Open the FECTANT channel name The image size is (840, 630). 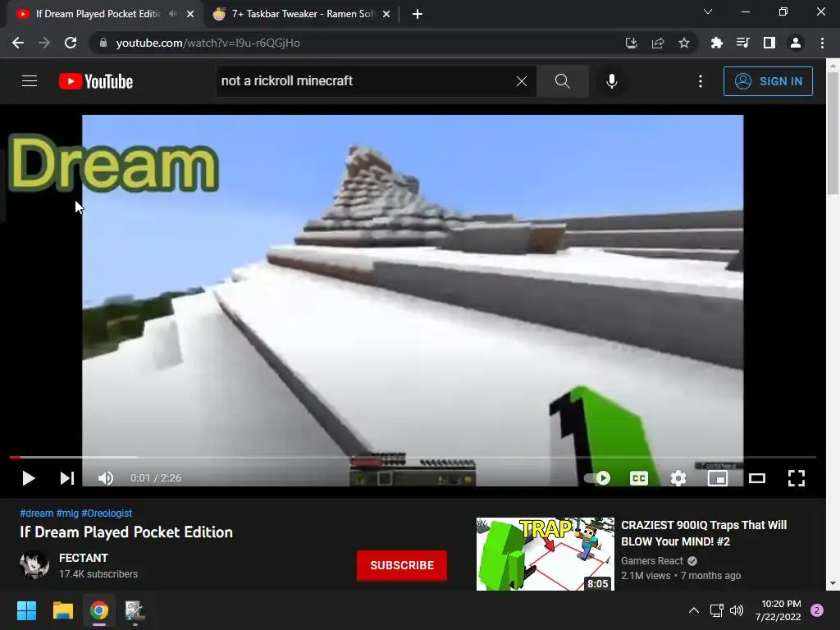coord(84,558)
